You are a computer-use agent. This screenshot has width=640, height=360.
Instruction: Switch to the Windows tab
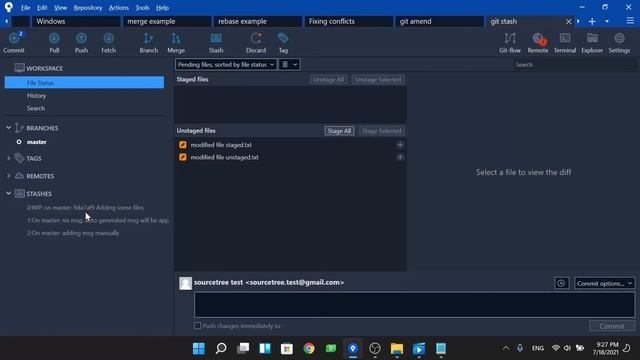(x=76, y=21)
